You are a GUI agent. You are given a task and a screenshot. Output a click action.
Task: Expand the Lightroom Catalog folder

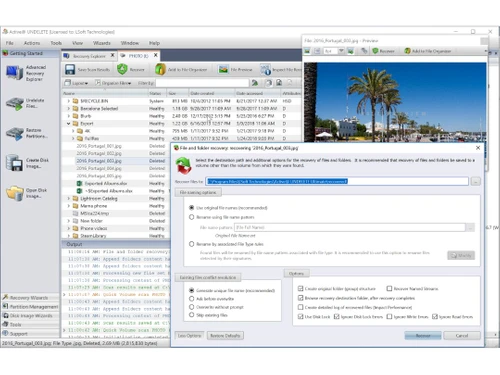[69, 198]
